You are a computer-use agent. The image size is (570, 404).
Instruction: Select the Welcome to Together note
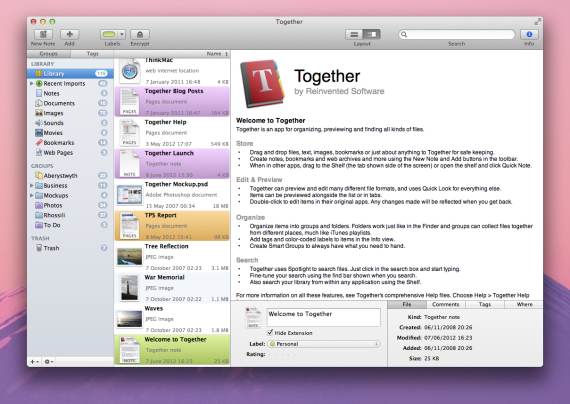click(172, 350)
